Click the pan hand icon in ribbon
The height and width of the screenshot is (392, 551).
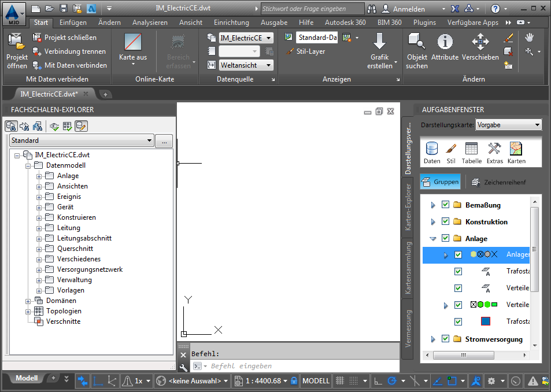tap(529, 37)
